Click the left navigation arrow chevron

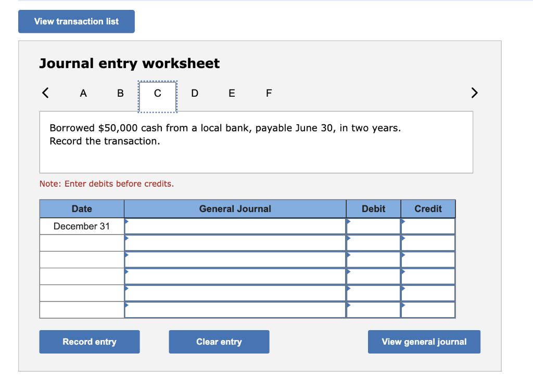(x=45, y=93)
